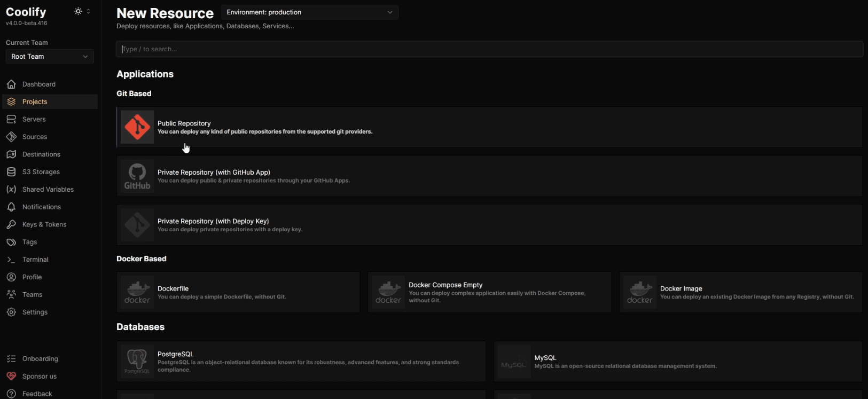This screenshot has width=868, height=399.
Task: Choose Public Repository resource
Action: click(489, 127)
